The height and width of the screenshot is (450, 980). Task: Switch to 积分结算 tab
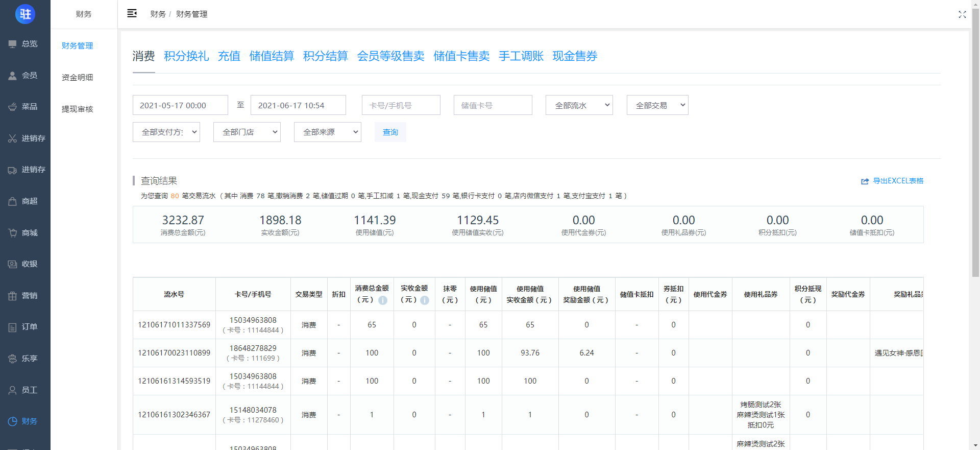[x=326, y=56]
